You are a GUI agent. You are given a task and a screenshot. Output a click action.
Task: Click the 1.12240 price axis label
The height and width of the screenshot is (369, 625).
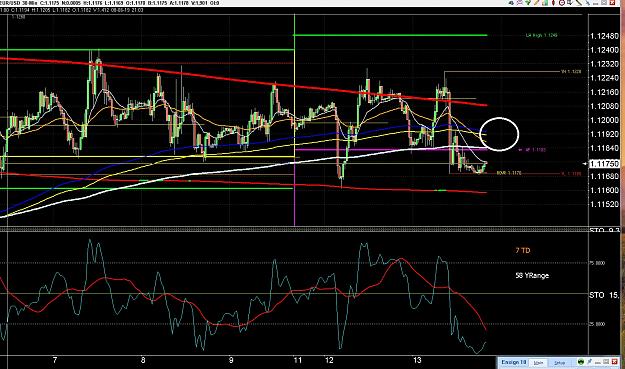[604, 78]
